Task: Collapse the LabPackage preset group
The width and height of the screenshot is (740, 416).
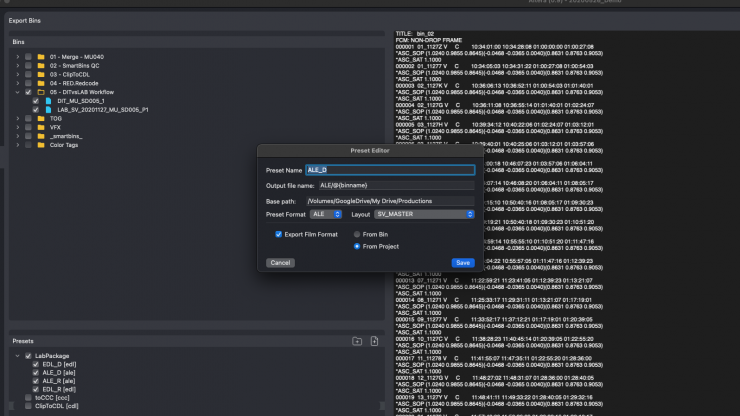Action: point(17,355)
